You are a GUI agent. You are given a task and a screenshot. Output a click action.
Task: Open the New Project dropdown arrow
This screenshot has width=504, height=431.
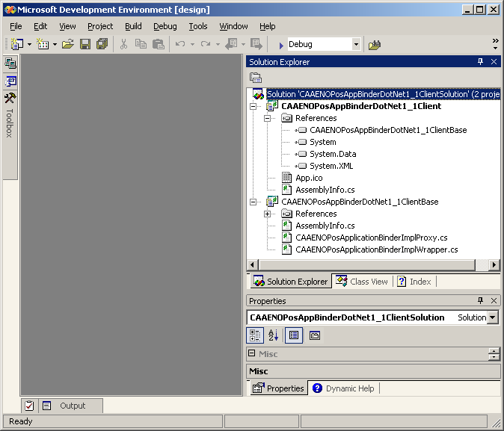pyautogui.click(x=29, y=44)
